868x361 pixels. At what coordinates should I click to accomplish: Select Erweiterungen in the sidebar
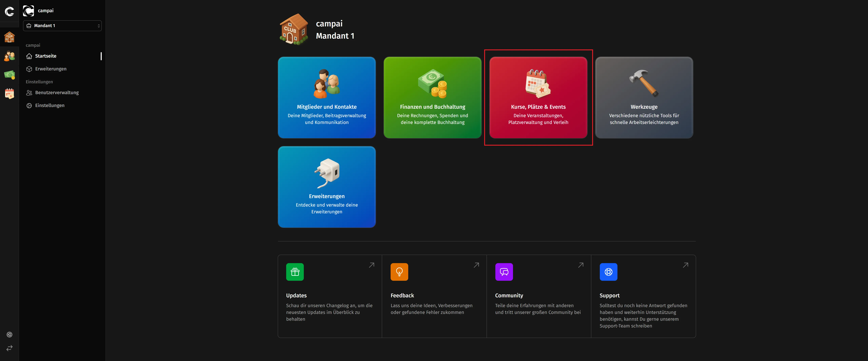tap(62, 69)
